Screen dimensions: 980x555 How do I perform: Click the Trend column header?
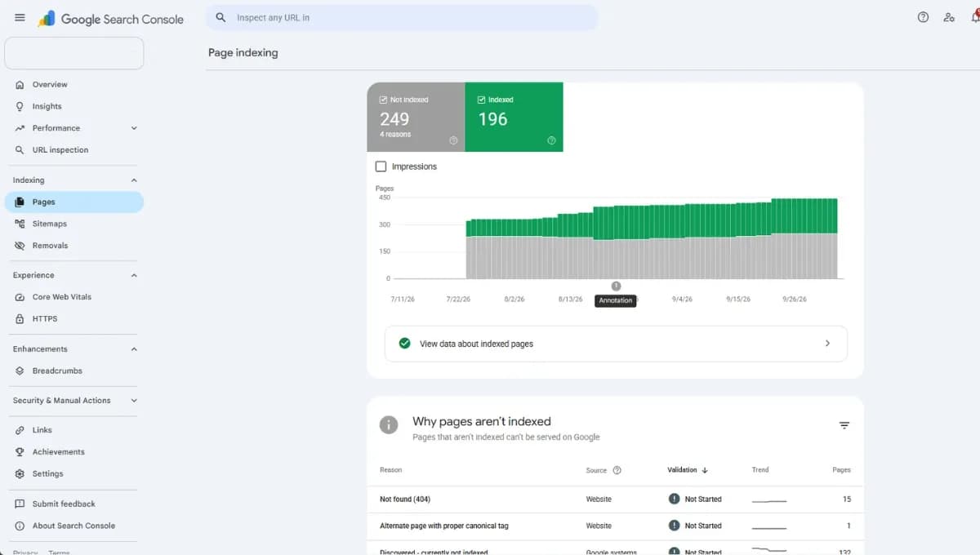(x=760, y=470)
